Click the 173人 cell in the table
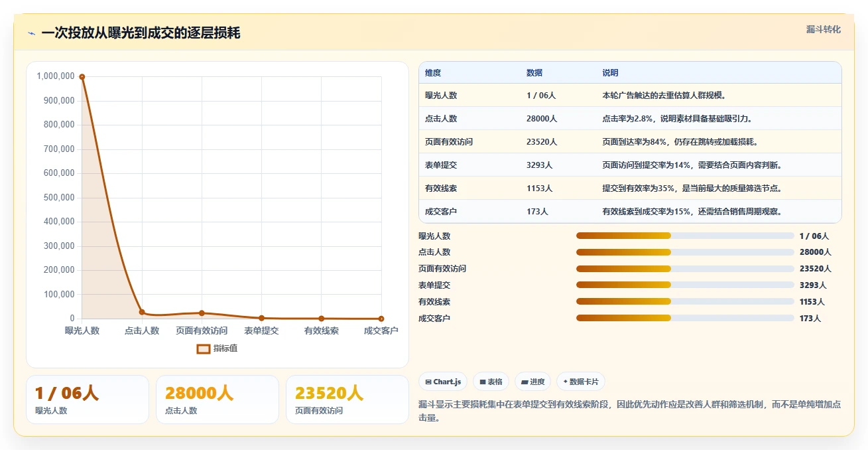This screenshot has width=868, height=450. coord(537,212)
